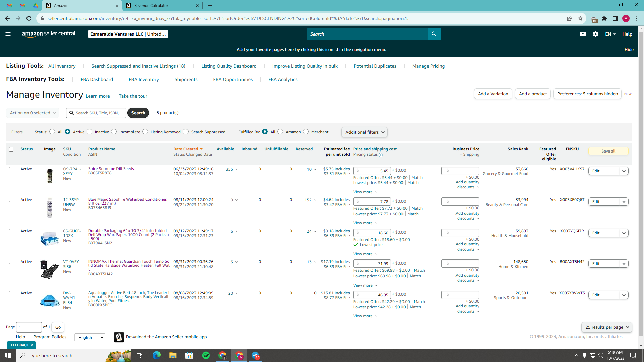
Task: Click the SKU search input field
Action: [x=96, y=113]
